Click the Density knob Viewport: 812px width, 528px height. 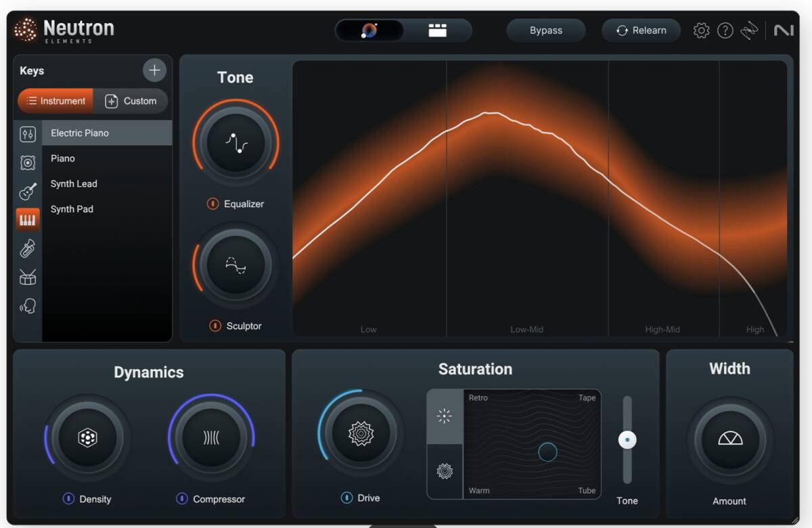pyautogui.click(x=87, y=437)
